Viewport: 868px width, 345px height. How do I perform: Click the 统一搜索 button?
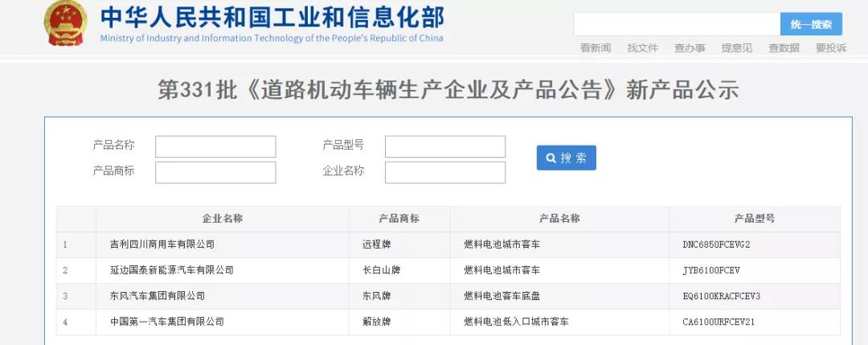click(x=811, y=24)
